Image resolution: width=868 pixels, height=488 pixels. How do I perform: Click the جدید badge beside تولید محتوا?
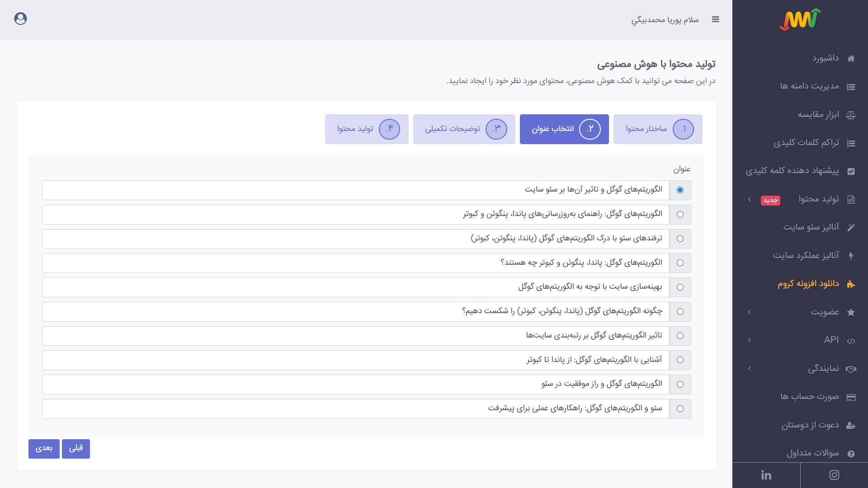pos(770,200)
